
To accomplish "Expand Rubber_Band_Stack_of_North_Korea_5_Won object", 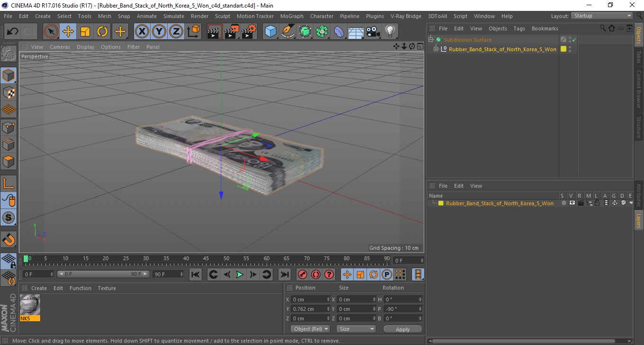I will (436, 49).
